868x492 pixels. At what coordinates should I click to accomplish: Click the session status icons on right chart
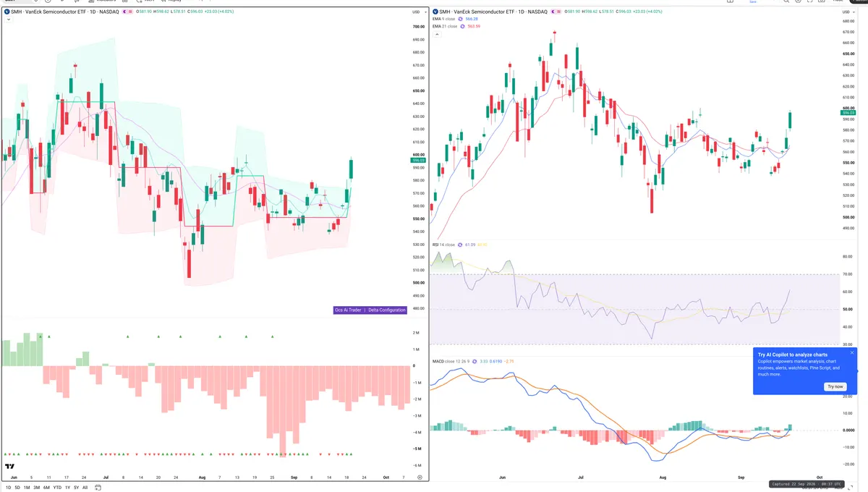click(x=557, y=12)
